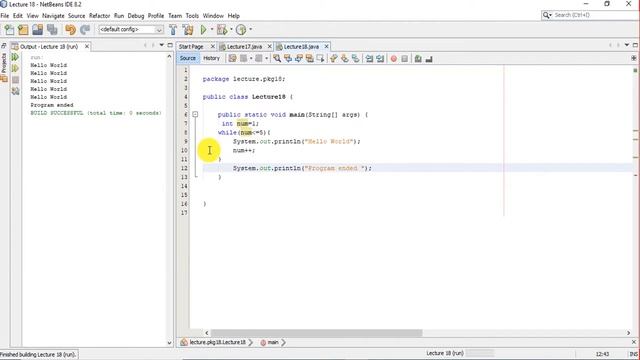Maximize the Output panel window
Viewport: 640px width, 360px height.
pyautogui.click(x=170, y=45)
